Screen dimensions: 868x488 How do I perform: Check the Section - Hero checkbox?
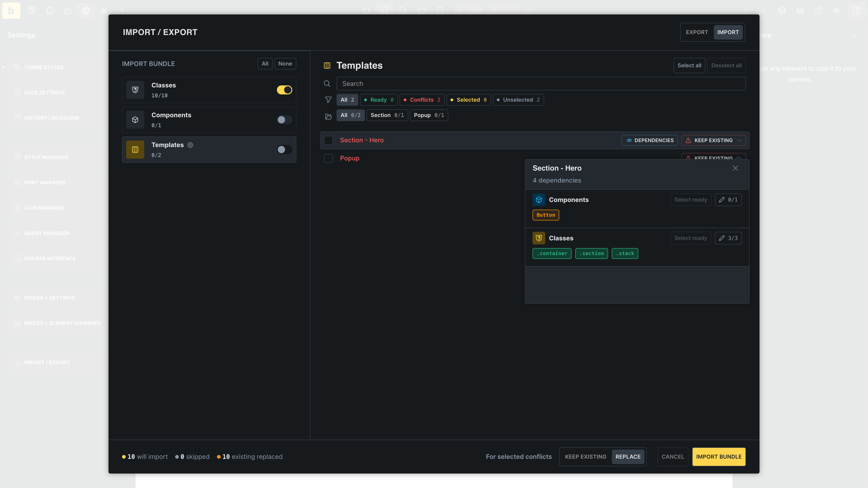(328, 140)
